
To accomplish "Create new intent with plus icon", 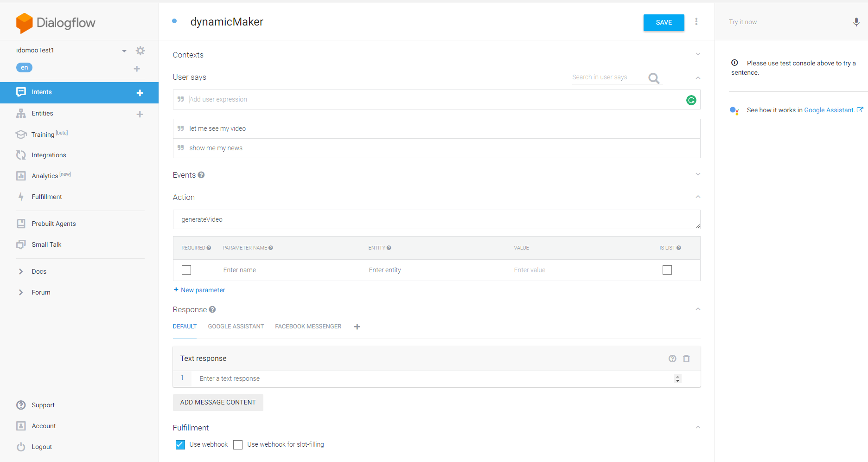I will [x=140, y=93].
